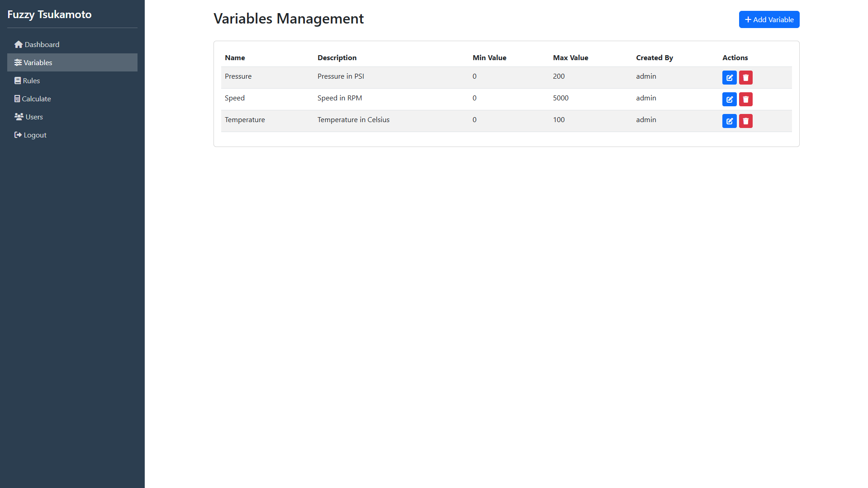Log out via the Logout link
Image resolution: width=868 pixels, height=488 pixels.
[x=72, y=135]
